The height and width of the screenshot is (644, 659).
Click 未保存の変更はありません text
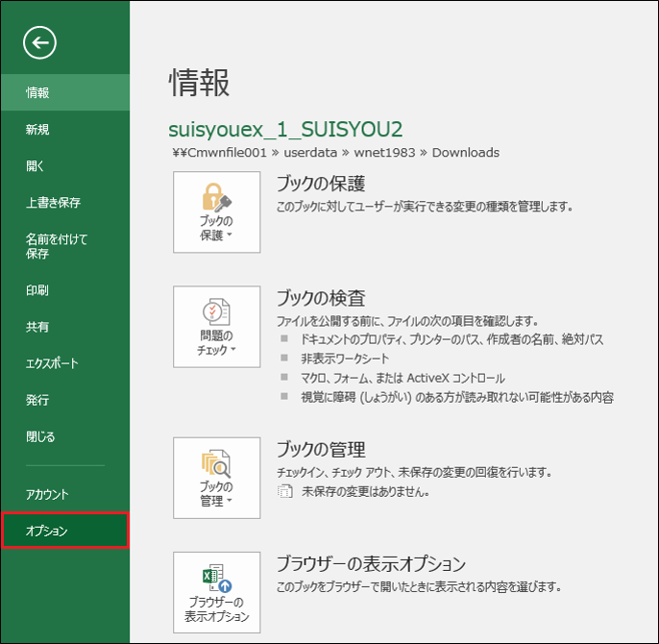(365, 491)
